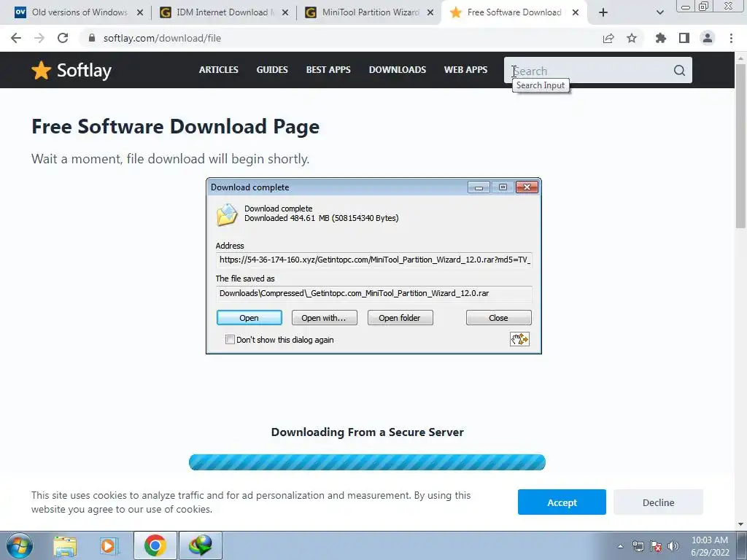Image resolution: width=747 pixels, height=560 pixels.
Task: Accept the cookie notice
Action: tap(562, 502)
